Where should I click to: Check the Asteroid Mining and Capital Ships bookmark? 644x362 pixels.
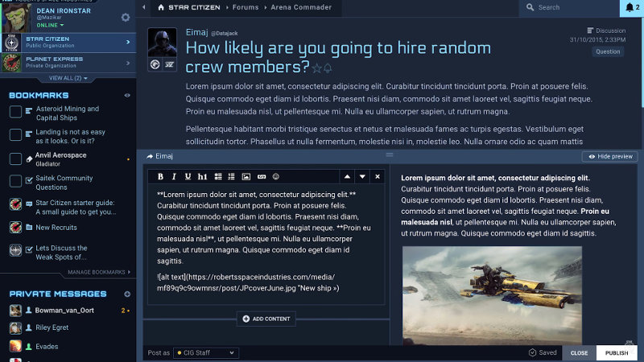pos(15,112)
